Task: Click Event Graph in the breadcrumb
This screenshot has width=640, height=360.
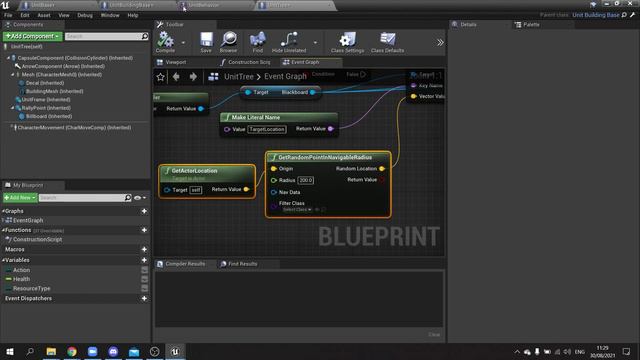Action: click(285, 77)
